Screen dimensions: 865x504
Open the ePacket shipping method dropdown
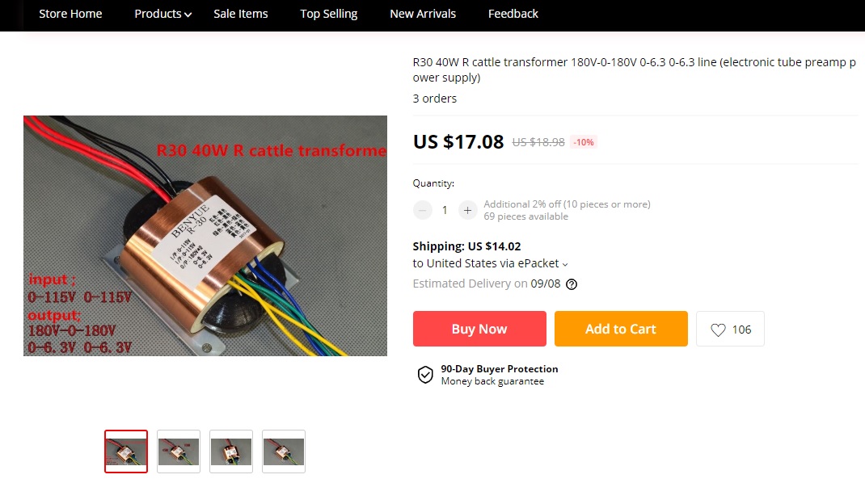coord(490,263)
